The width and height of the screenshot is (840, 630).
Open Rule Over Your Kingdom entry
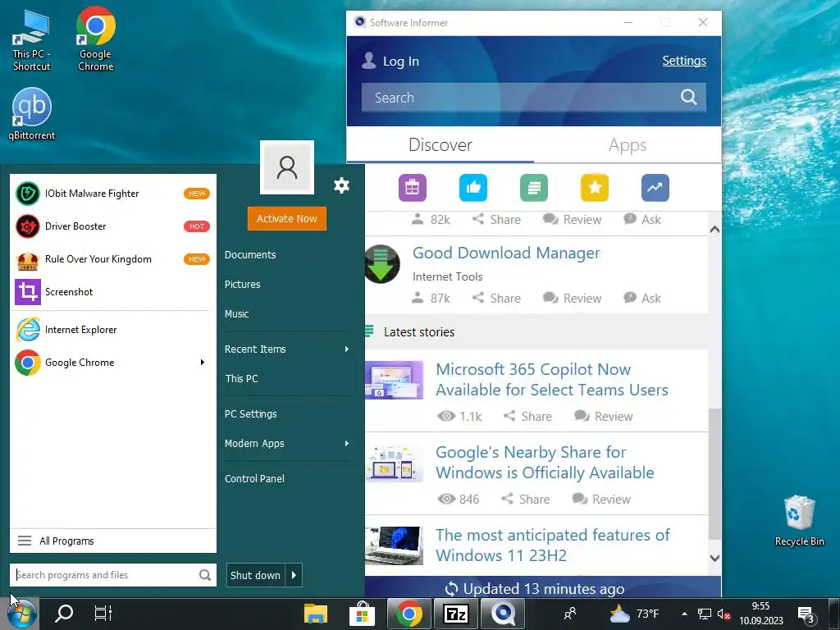pyautogui.click(x=112, y=259)
